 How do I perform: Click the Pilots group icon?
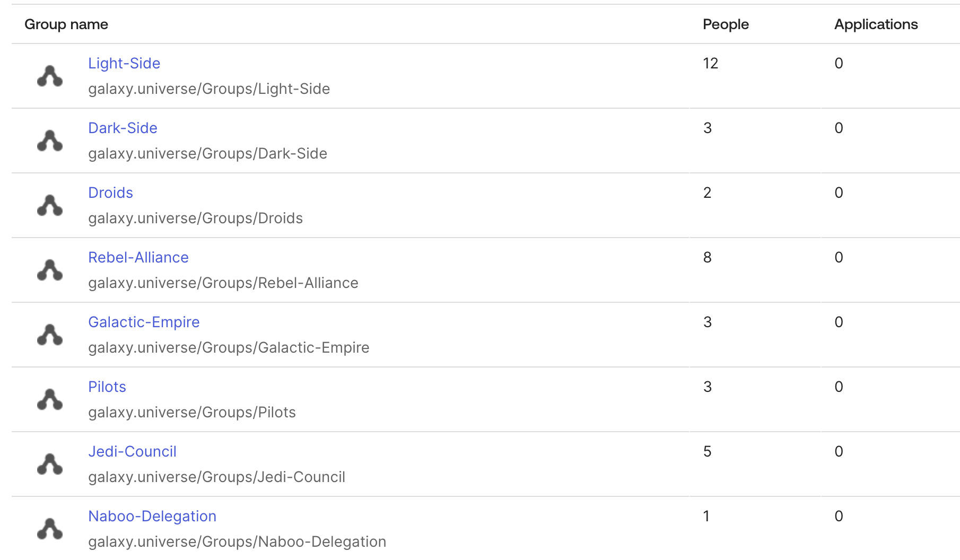49,399
